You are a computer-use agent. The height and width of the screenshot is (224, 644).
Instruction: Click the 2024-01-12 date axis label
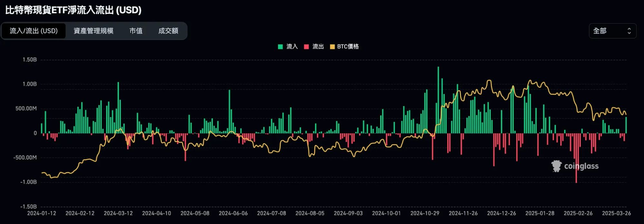pos(42,213)
